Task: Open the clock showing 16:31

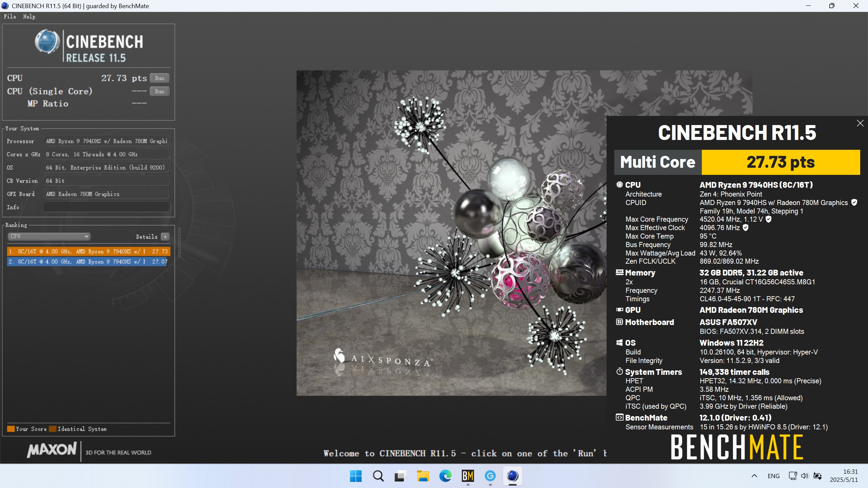Action: click(x=844, y=476)
